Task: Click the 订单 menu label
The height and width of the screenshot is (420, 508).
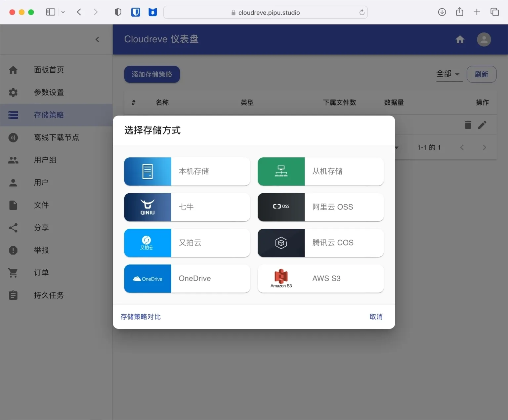Action: pos(41,273)
